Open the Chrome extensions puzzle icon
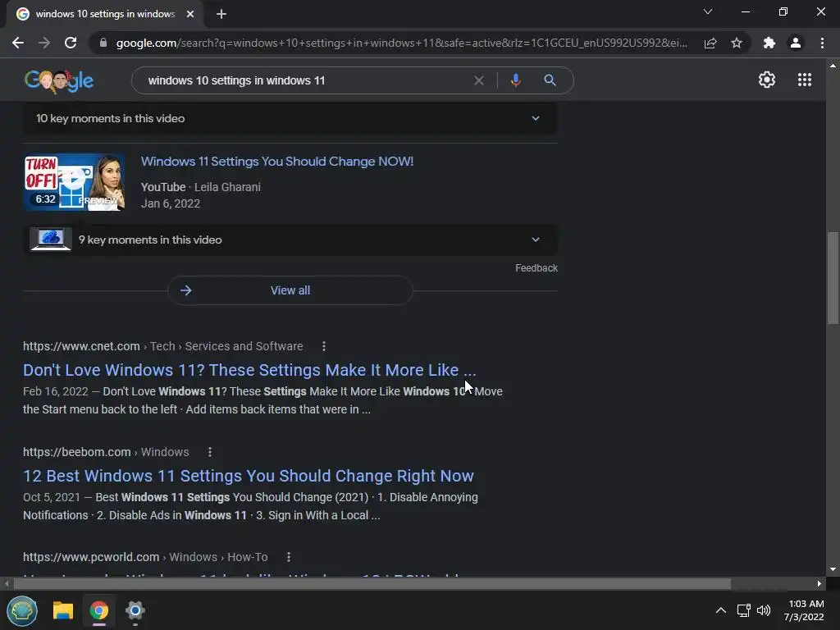 pyautogui.click(x=769, y=43)
